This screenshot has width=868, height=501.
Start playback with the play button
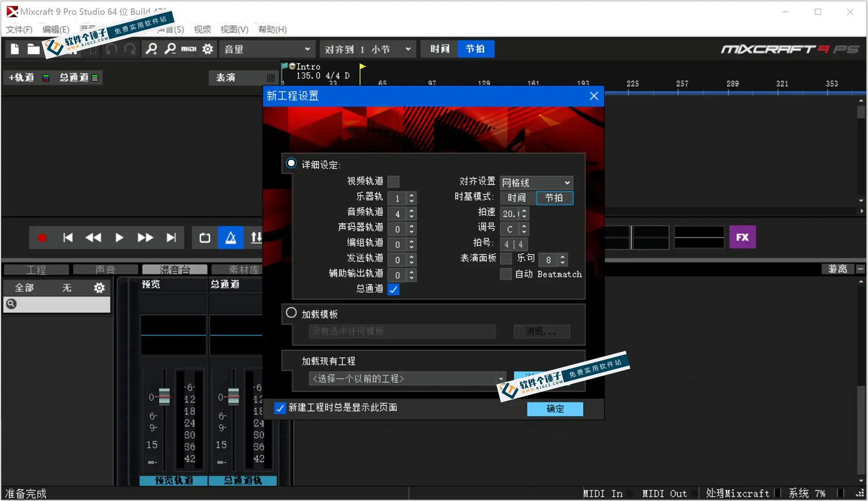click(x=119, y=237)
